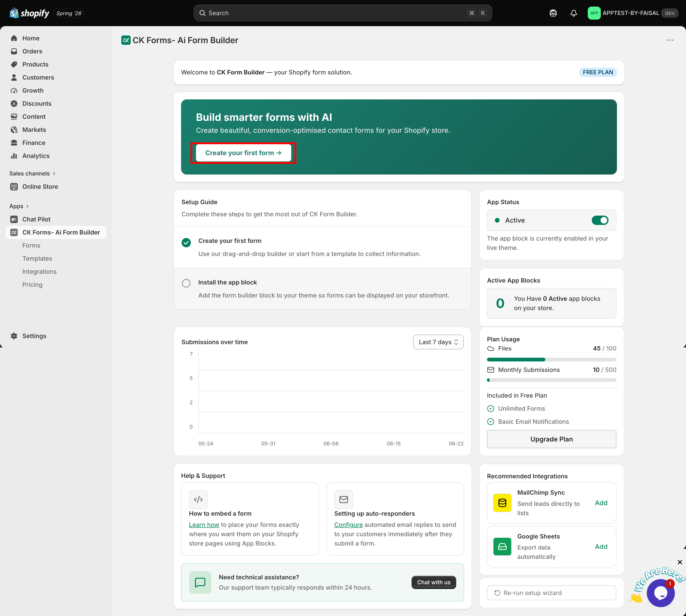Add the MailChimp Sync integration
Image resolution: width=686 pixels, height=616 pixels.
[601, 503]
